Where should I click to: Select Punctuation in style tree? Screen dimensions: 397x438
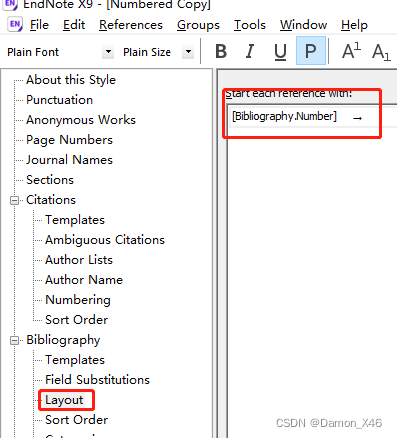tap(59, 100)
